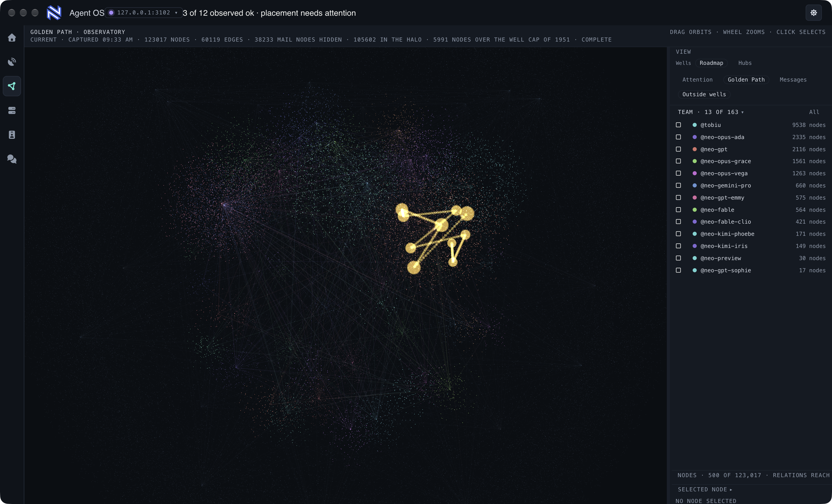Screen dimensions: 832x504
Task: Select the Attention filter
Action: (x=697, y=80)
